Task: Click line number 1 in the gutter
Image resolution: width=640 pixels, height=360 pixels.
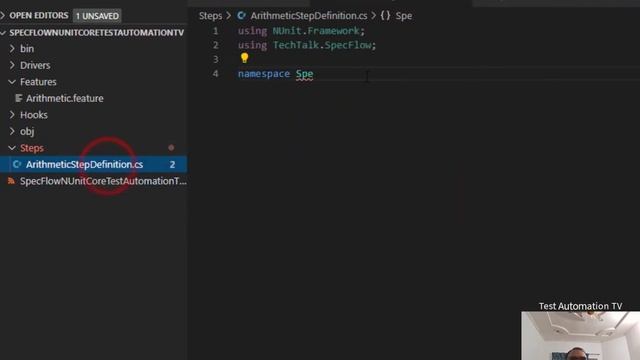Action: pyautogui.click(x=216, y=31)
